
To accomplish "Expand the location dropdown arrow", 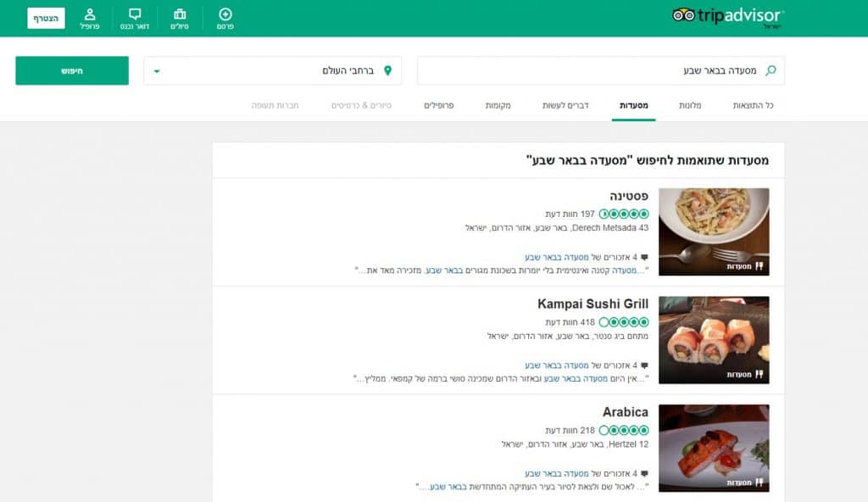I will pyautogui.click(x=157, y=71).
